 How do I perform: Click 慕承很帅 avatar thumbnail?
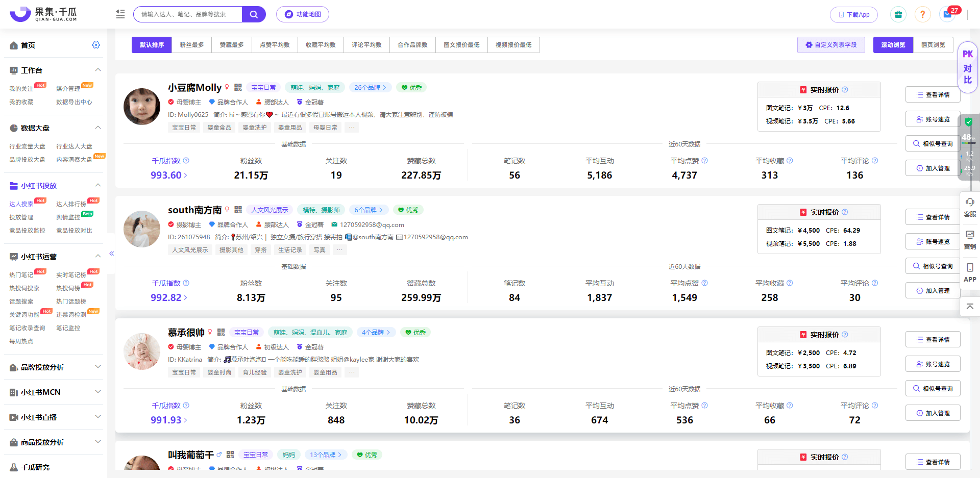(142, 351)
